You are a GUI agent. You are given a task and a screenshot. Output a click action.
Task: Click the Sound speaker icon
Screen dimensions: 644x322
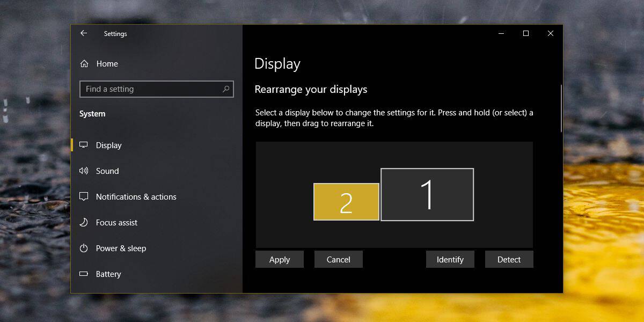[x=84, y=171]
